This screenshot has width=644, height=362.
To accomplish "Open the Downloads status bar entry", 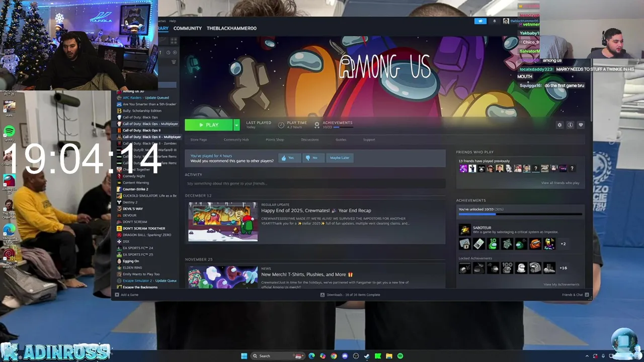I will coord(350,295).
